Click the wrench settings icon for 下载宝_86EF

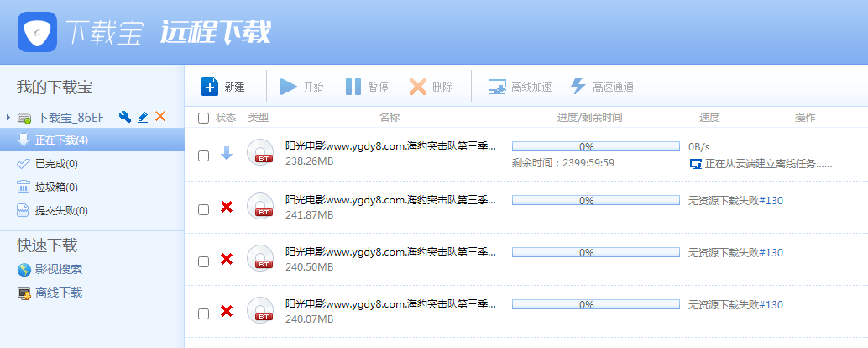click(125, 117)
